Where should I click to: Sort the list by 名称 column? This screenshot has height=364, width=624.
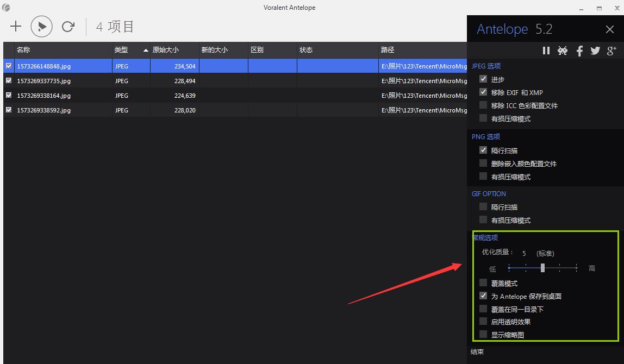[x=23, y=50]
